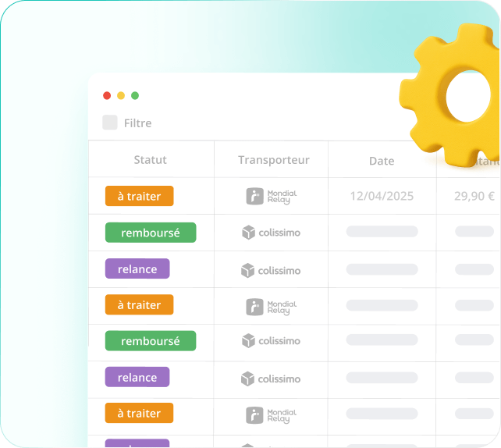Click the first remboursé status badge
The image size is (501, 448).
tap(151, 233)
